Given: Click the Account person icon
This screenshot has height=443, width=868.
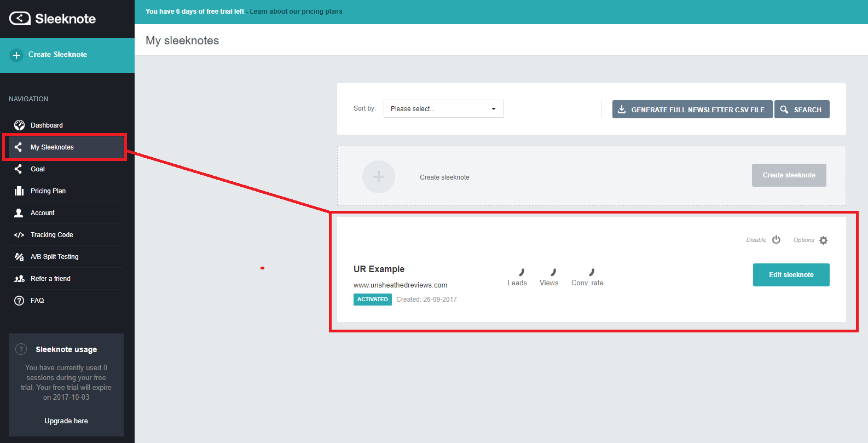Looking at the screenshot, I should tap(19, 212).
